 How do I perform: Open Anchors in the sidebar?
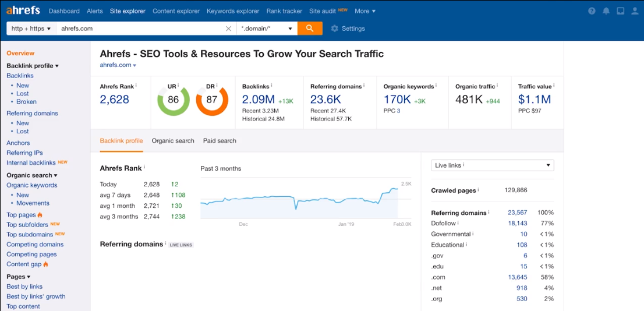[x=18, y=143]
